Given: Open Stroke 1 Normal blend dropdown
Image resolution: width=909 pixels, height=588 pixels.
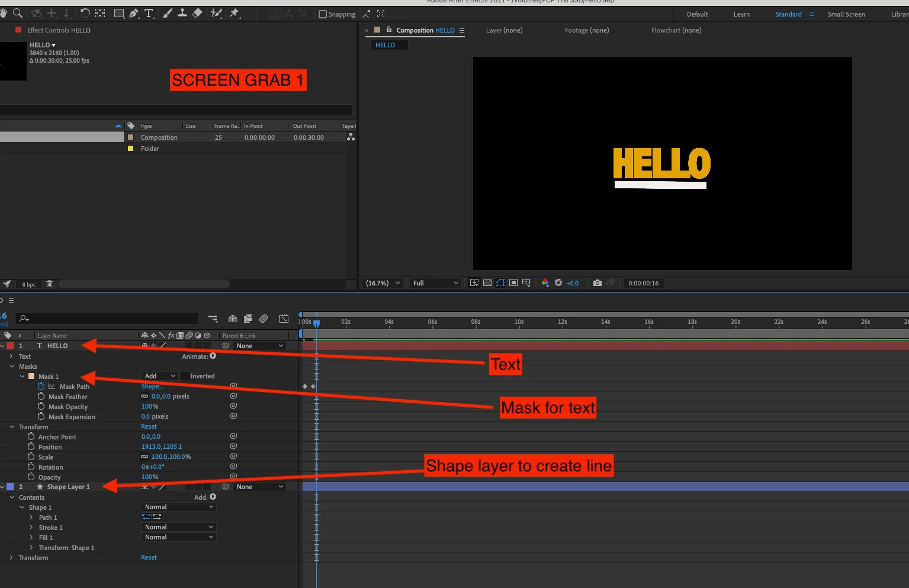Looking at the screenshot, I should (x=179, y=527).
